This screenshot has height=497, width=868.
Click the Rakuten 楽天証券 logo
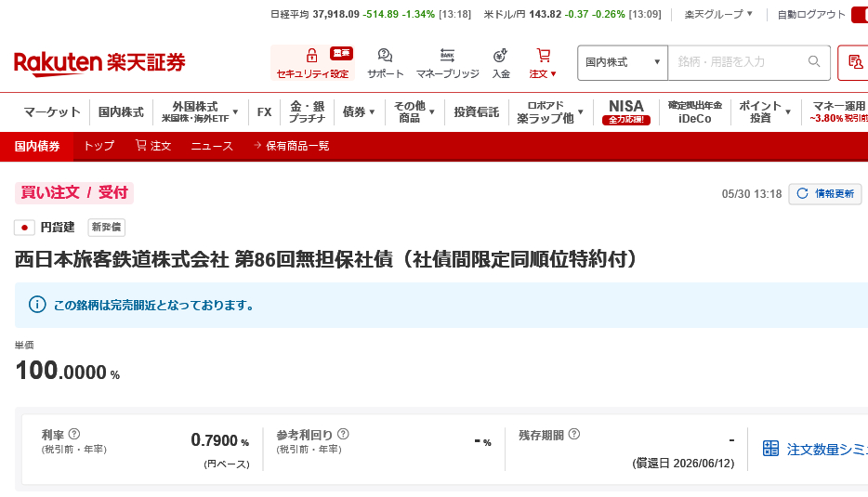point(99,62)
